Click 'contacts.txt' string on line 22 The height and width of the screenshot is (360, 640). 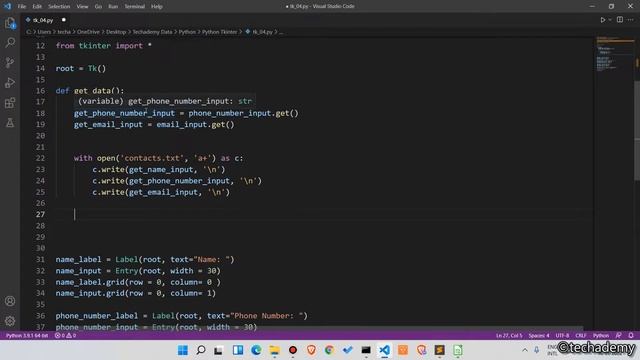coord(152,158)
